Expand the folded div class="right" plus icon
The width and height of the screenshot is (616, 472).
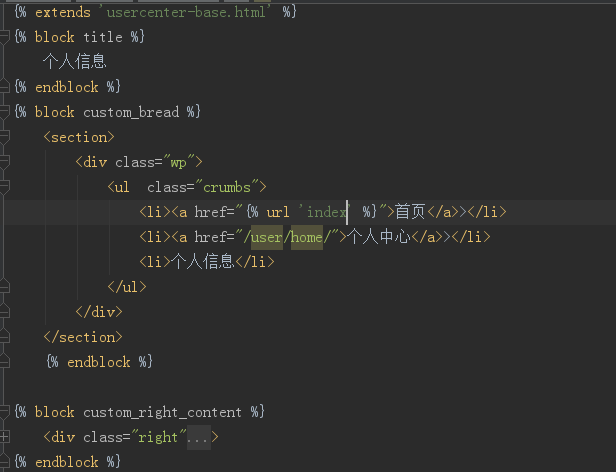[4, 437]
